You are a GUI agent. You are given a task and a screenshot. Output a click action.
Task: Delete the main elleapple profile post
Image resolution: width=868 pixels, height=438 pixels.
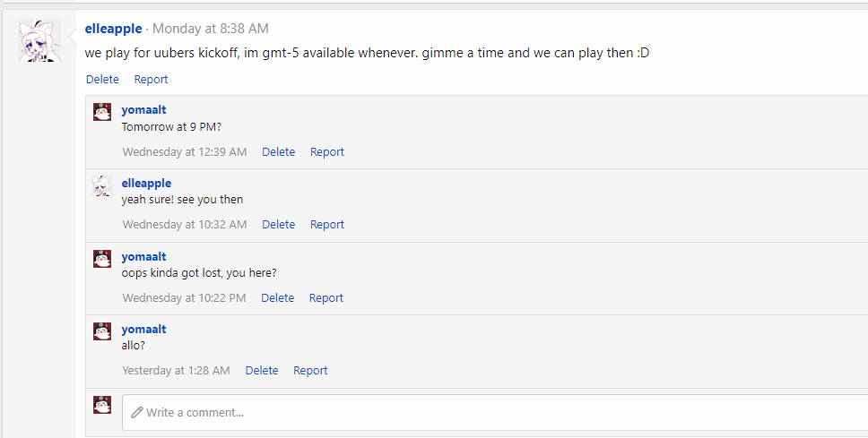pyautogui.click(x=102, y=80)
